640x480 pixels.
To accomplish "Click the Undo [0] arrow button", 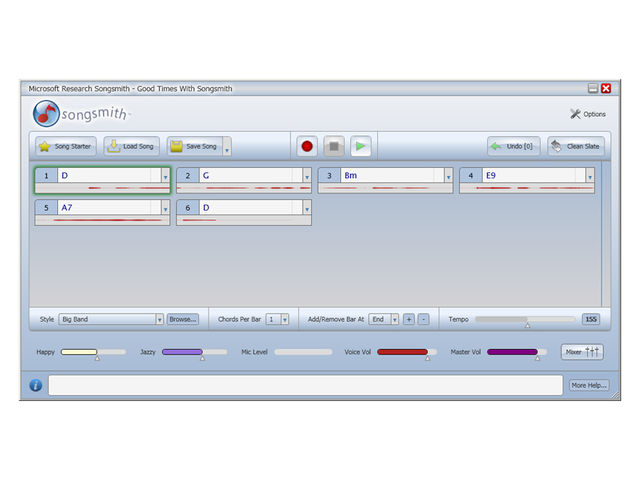I will pos(514,146).
